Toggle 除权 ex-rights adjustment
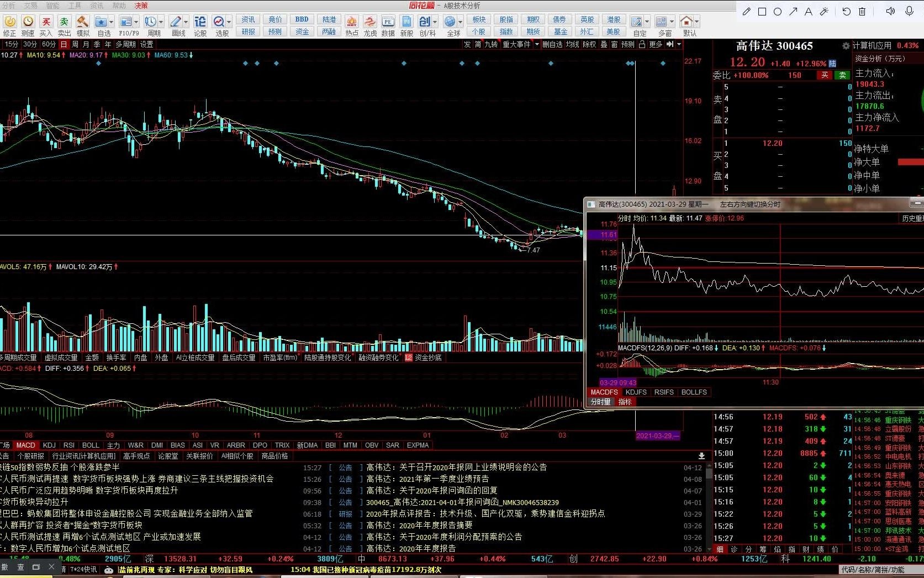 (x=589, y=44)
